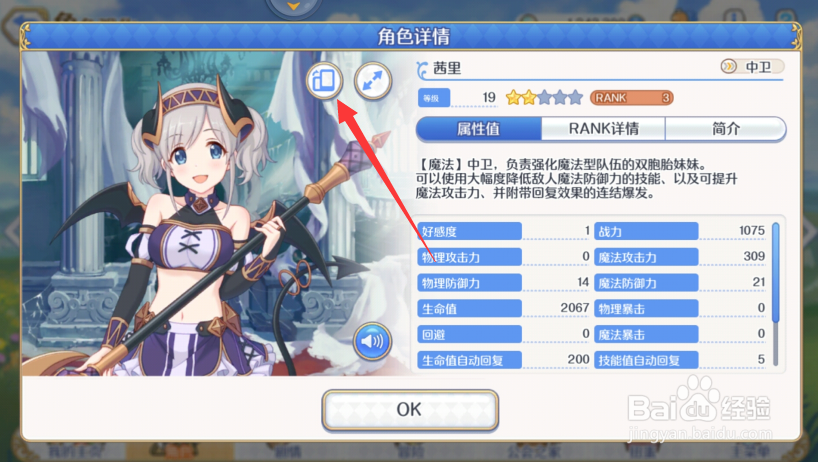Viewport: 818px width, 462px height.
Task: Expand the dropdown arrow above title bar
Action: point(293,6)
